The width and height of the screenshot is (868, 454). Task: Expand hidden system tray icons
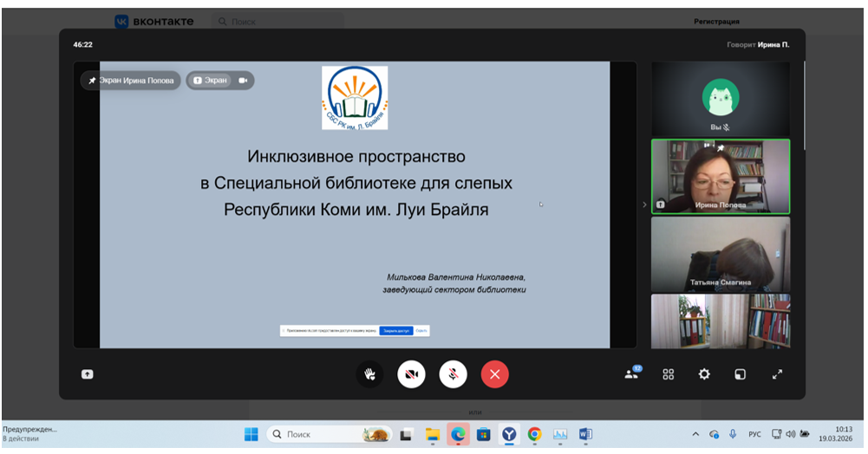click(695, 435)
